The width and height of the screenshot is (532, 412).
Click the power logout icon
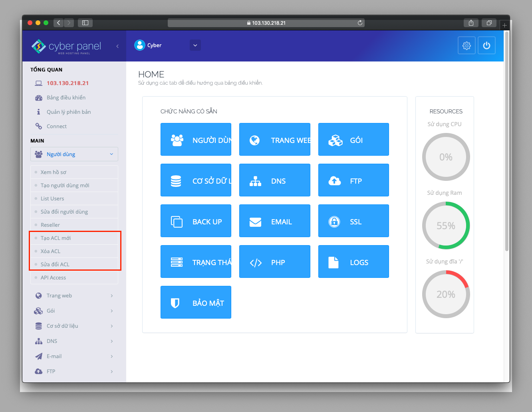point(486,46)
